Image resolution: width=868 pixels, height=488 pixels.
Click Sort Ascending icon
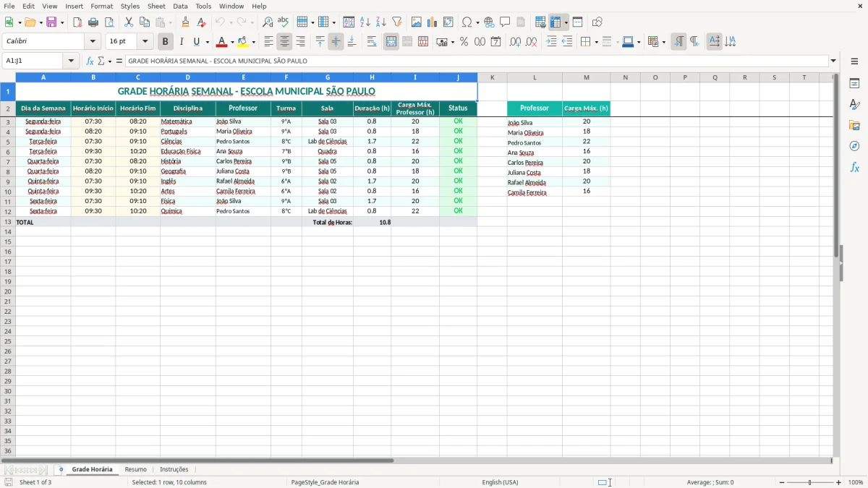coord(365,22)
